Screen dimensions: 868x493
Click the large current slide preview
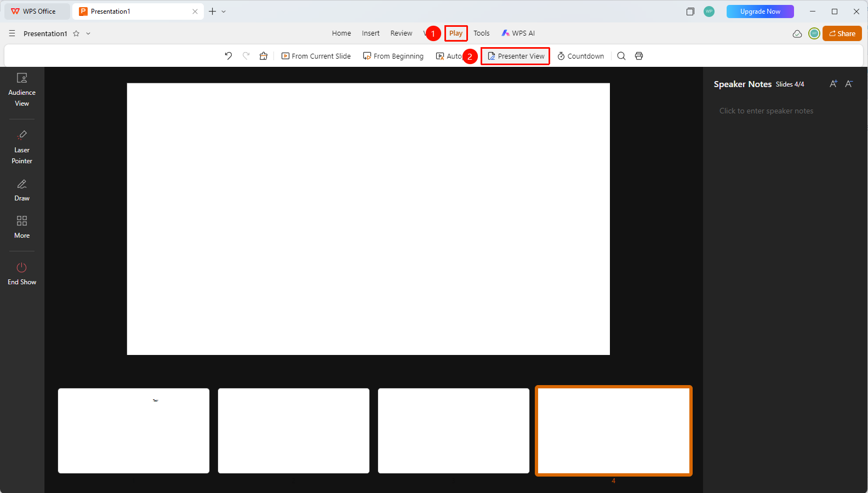click(368, 219)
